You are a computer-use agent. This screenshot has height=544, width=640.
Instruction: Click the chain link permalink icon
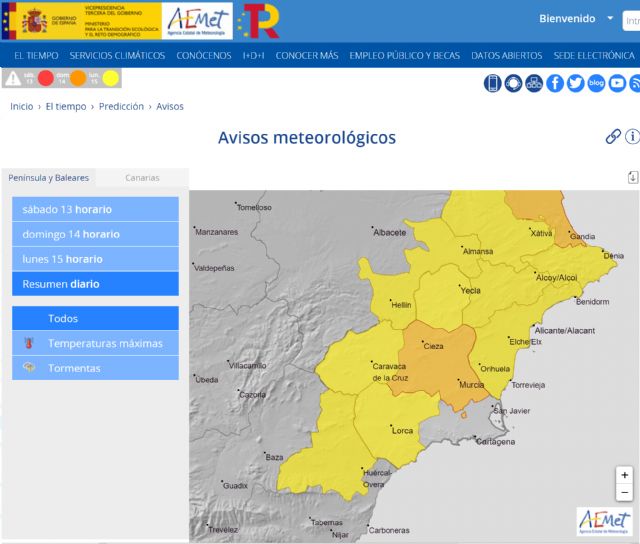(613, 136)
